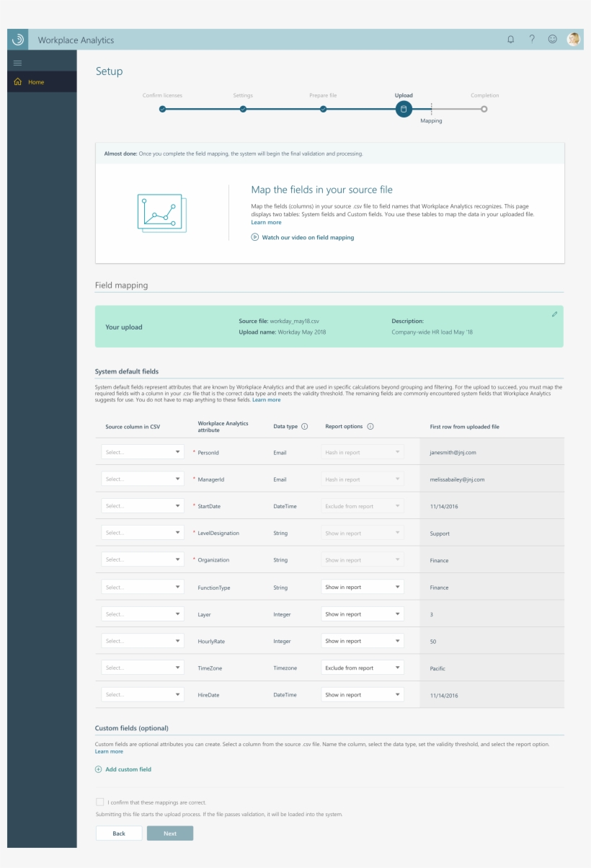Screen dimensions: 591x868
Task: Click the Upload step on the progress bar
Action: (x=404, y=107)
